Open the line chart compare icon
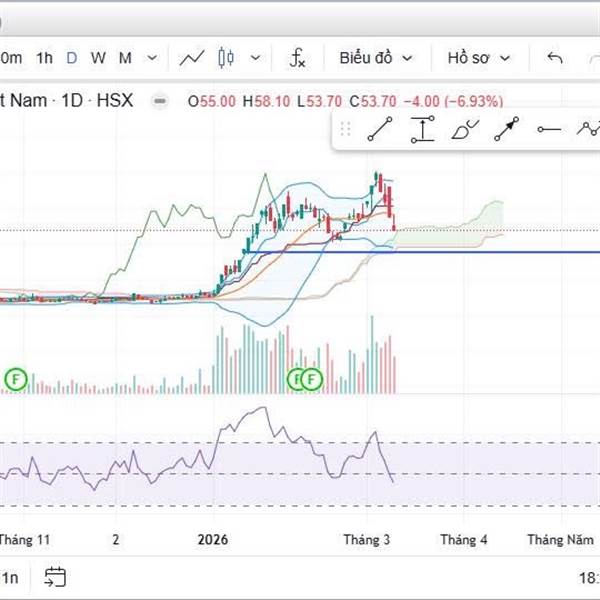This screenshot has height=600, width=600. point(192,58)
